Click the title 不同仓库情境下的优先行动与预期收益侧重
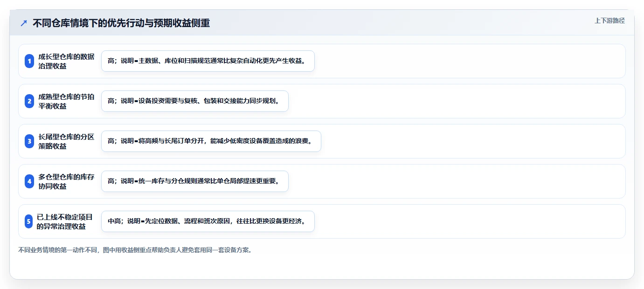The width and height of the screenshot is (644, 289). tap(121, 23)
